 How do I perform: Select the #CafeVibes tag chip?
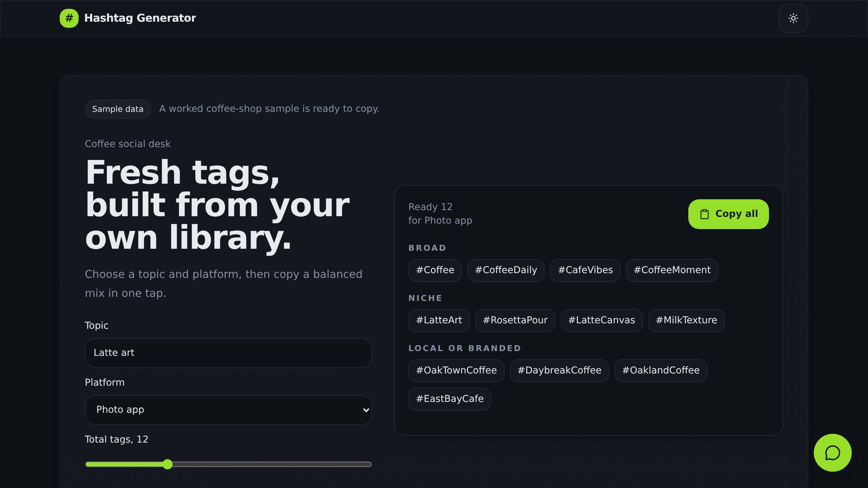tap(585, 270)
